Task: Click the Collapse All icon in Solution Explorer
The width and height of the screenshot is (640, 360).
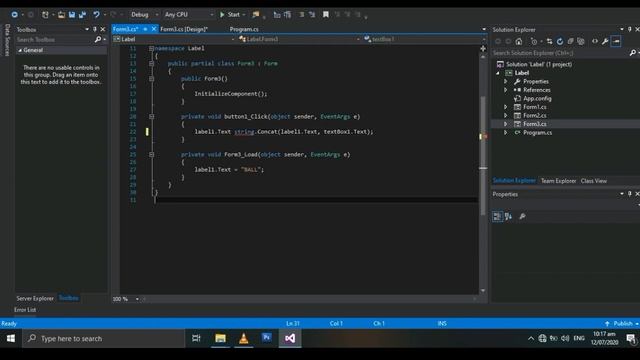Action: (570, 42)
